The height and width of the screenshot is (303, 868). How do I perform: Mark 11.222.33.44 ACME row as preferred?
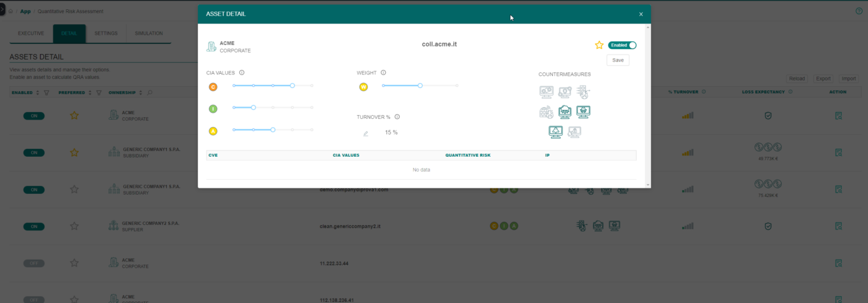tap(74, 263)
